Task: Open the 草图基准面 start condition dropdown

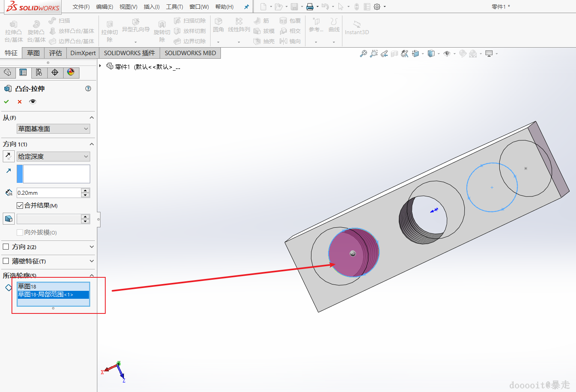Action: click(x=53, y=129)
